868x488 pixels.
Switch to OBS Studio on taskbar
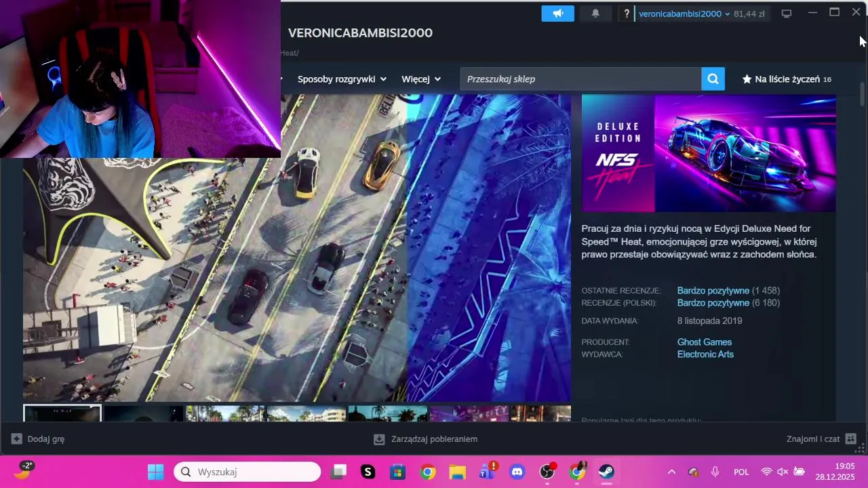click(547, 472)
